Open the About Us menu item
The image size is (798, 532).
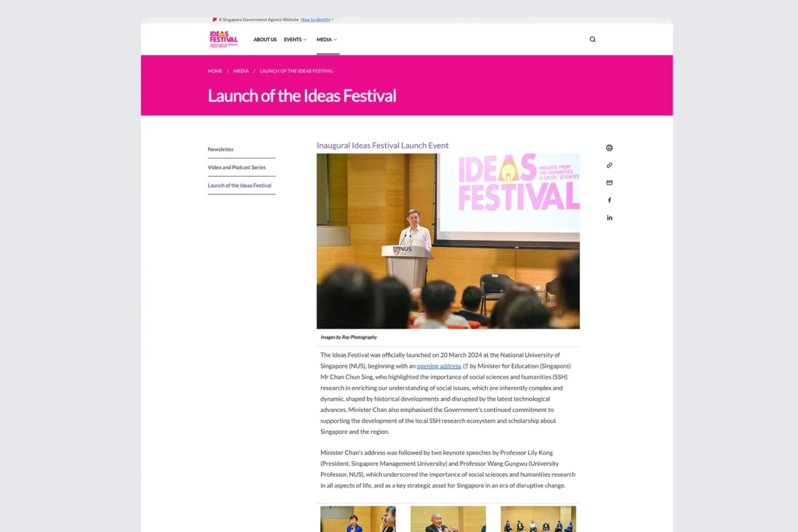[264, 40]
